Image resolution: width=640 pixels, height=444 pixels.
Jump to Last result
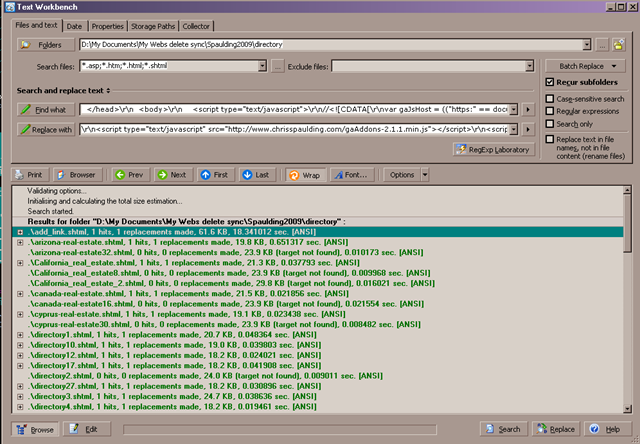tap(257, 175)
